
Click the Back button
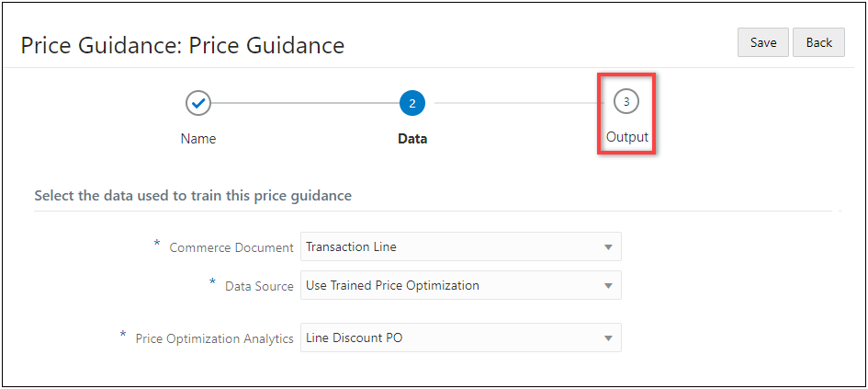tap(818, 42)
